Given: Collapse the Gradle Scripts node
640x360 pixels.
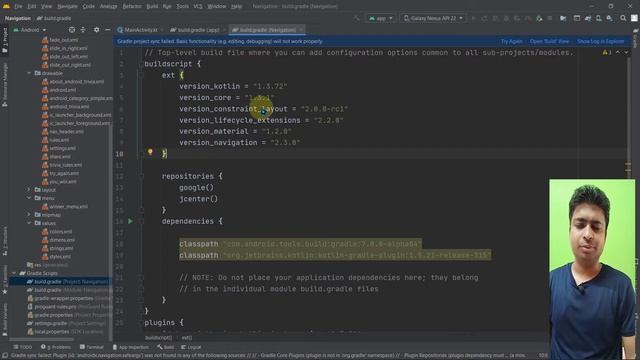Looking at the screenshot, I should point(14,273).
